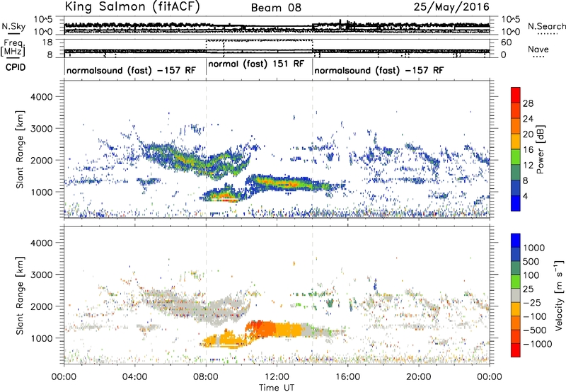The height and width of the screenshot is (392, 566).
Task: Click the 'CPID' row label
Action: [16, 67]
